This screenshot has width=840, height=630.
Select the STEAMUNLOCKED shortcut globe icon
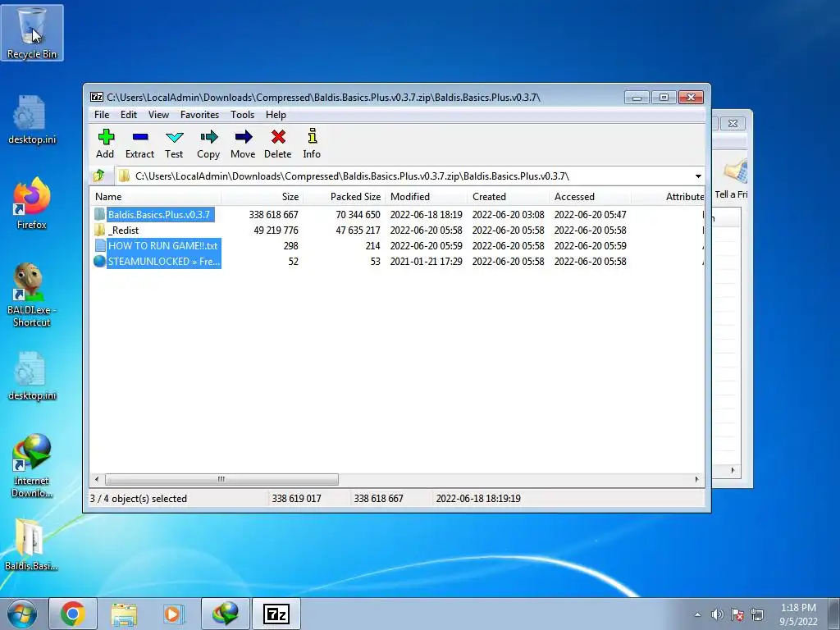tap(99, 261)
